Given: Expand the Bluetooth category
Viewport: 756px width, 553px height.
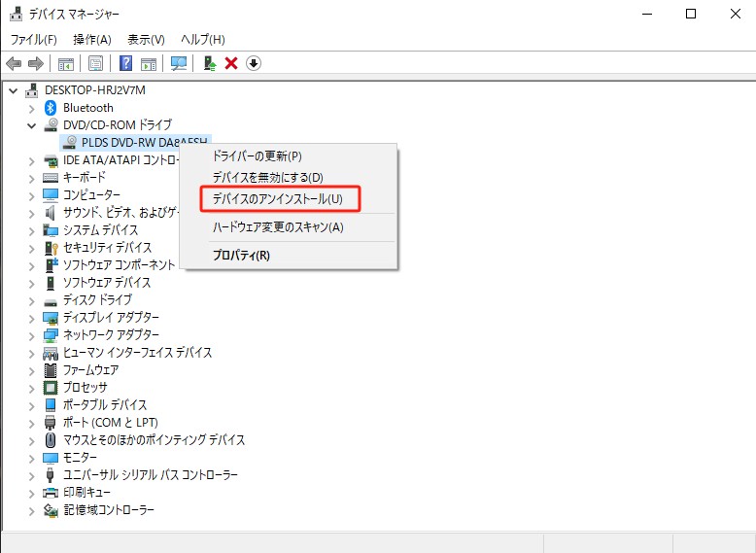Looking at the screenshot, I should 32,108.
